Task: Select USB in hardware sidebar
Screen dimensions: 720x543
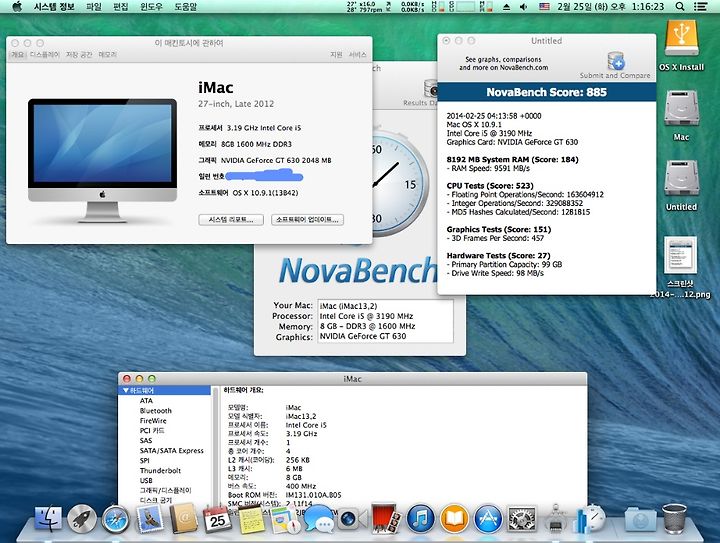Action: point(146,481)
